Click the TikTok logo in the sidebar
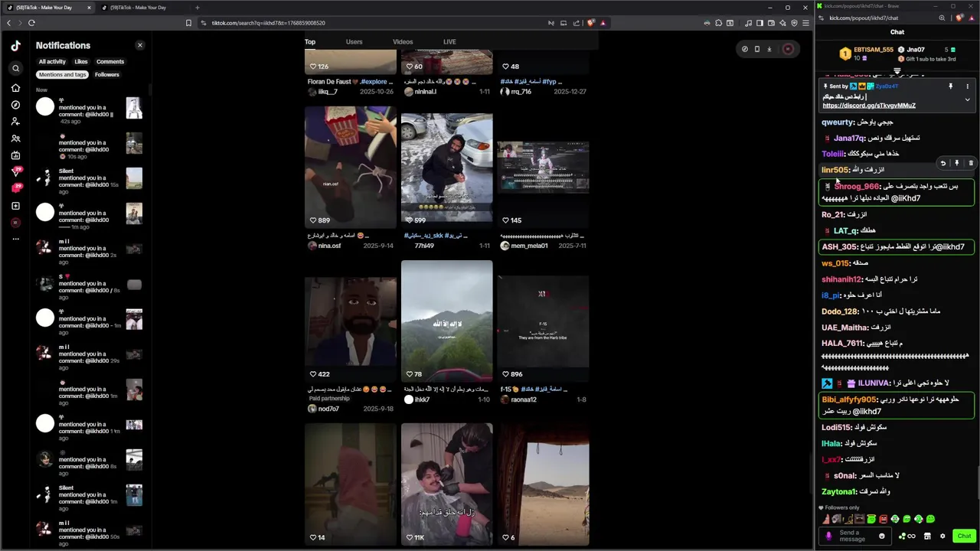Viewport: 980px width, 551px height. [x=15, y=45]
